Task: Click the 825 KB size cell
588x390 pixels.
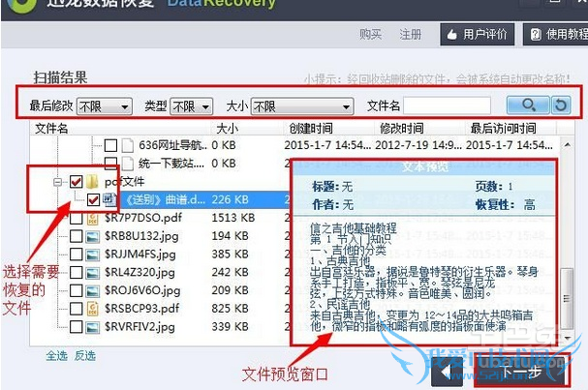Action: click(230, 309)
